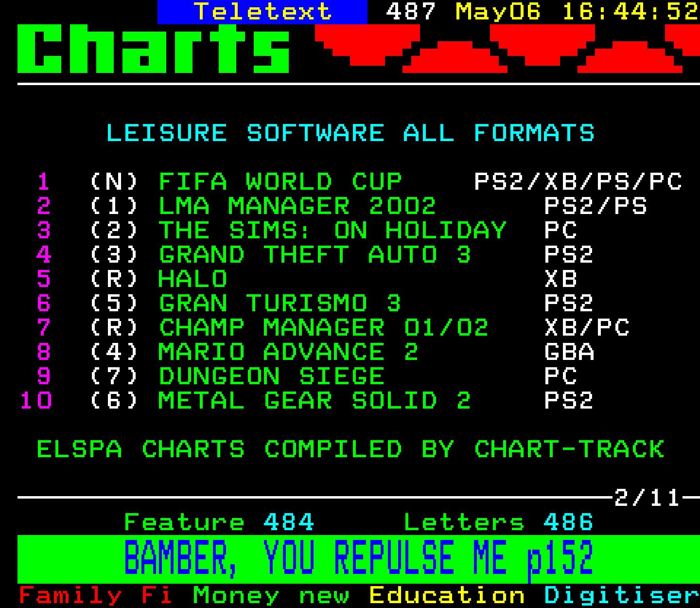Select chart entry LMA MANAGER 2002
The image size is (700, 608).
click(297, 206)
